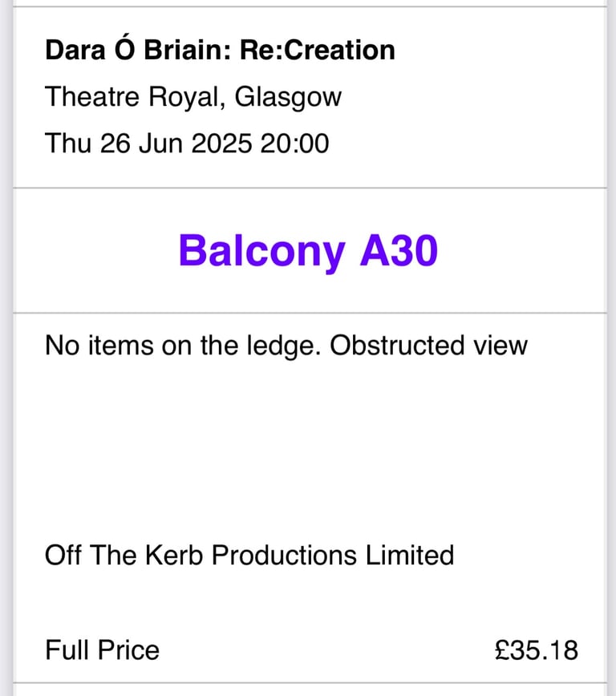Click the year 2025 in the date

coord(221,144)
